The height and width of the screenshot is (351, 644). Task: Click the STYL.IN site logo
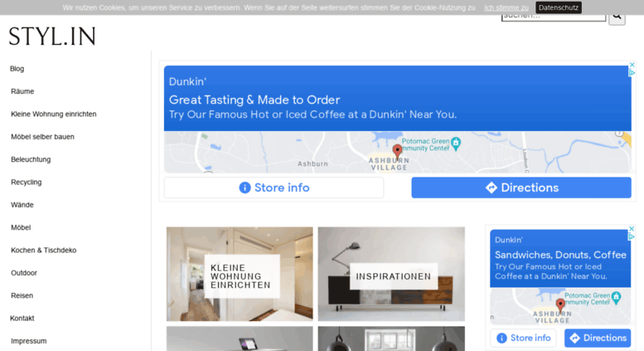[x=52, y=37]
